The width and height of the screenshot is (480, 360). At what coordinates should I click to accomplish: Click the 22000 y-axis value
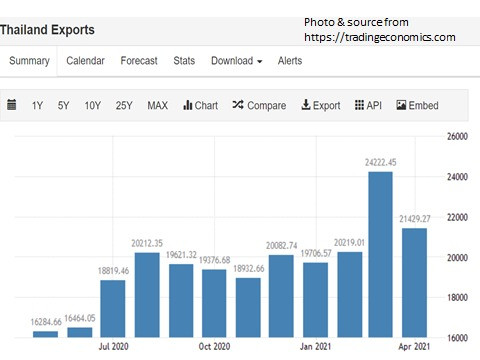click(x=457, y=217)
